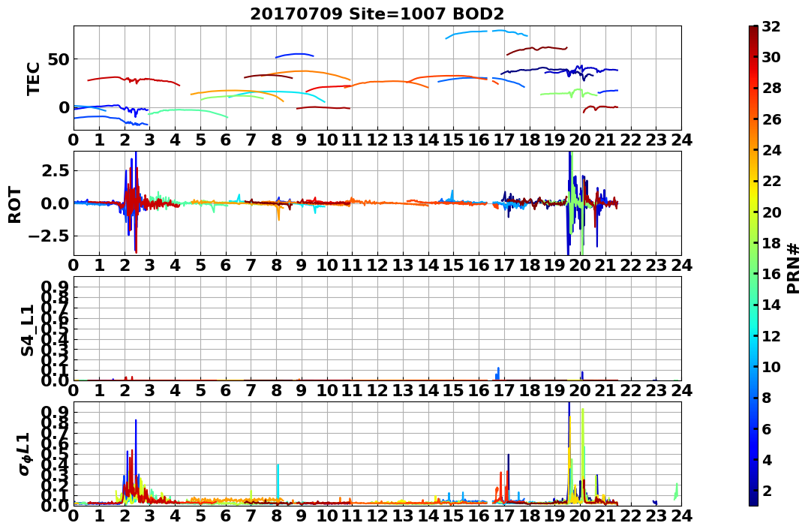Click the ROT y-axis label

pos(15,205)
